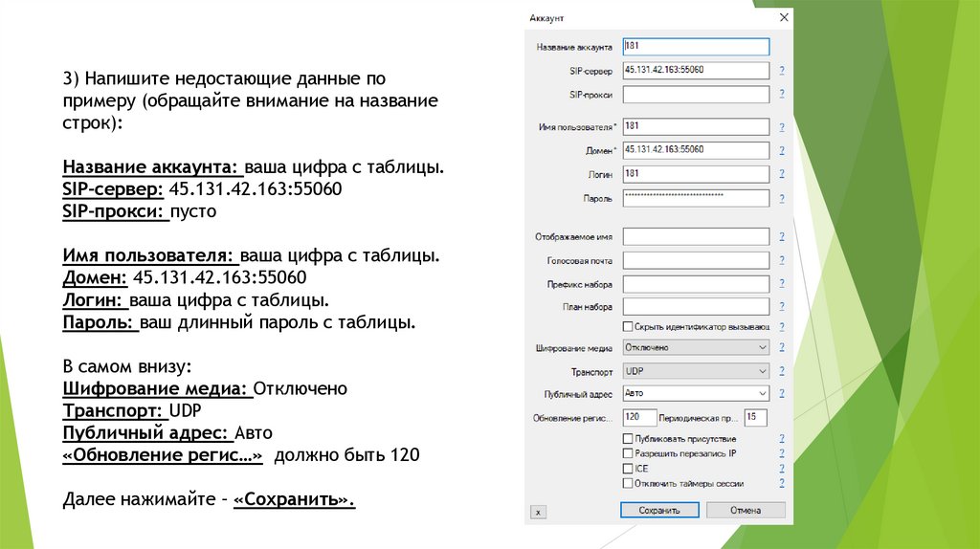This screenshot has height=549, width=980.
Task: Open help link next to Домен
Action: 781,150
